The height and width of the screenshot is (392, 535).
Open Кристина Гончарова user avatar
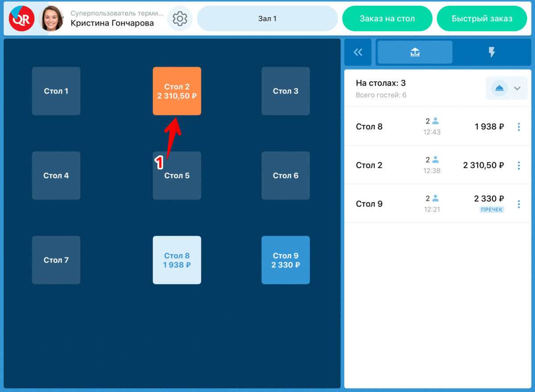[52, 19]
